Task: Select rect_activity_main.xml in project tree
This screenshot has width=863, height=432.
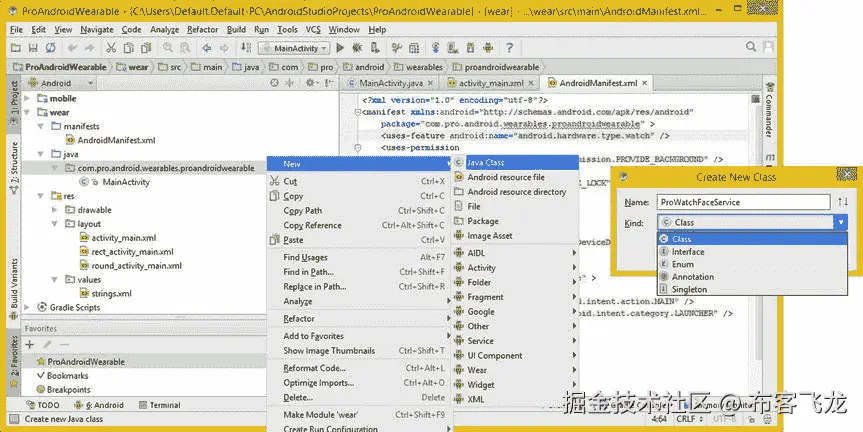Action: click(x=132, y=251)
